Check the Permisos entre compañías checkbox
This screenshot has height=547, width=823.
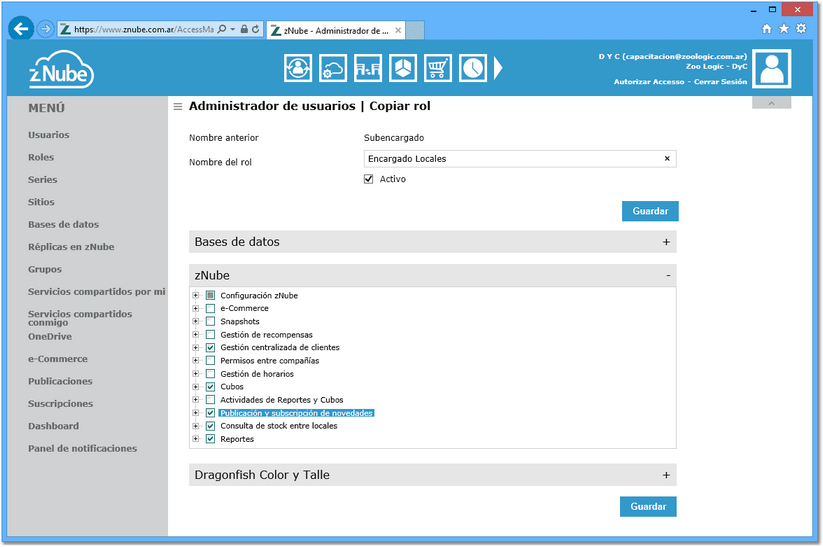point(210,361)
